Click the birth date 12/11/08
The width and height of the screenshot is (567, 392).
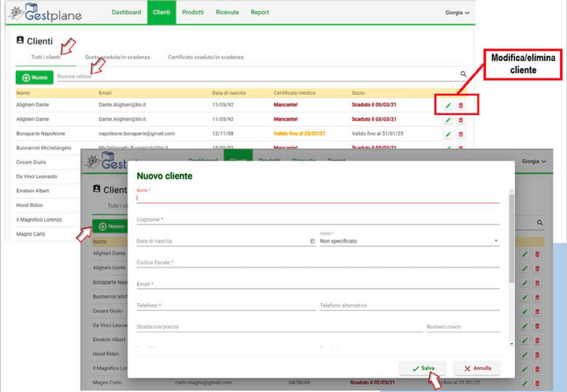tap(223, 133)
